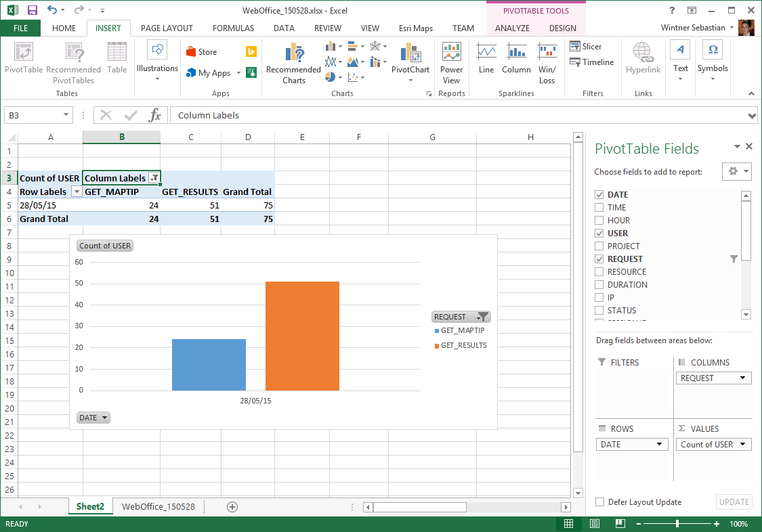Viewport: 762px width, 532px height.
Task: Insert a Hyperlink
Action: [642, 62]
